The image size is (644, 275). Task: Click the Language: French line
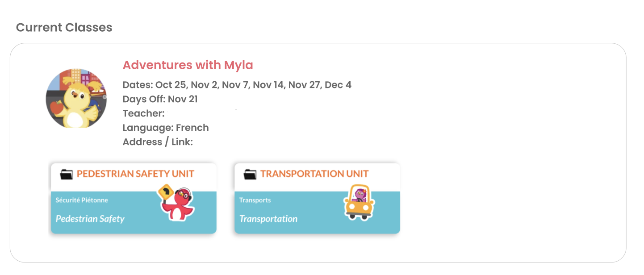click(x=166, y=128)
